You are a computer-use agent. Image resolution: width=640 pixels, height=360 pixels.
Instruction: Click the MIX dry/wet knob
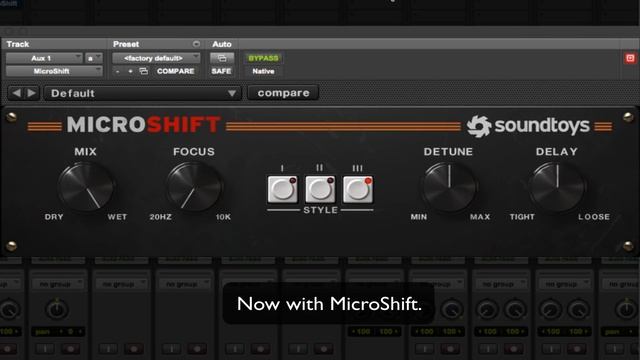pyautogui.click(x=86, y=186)
